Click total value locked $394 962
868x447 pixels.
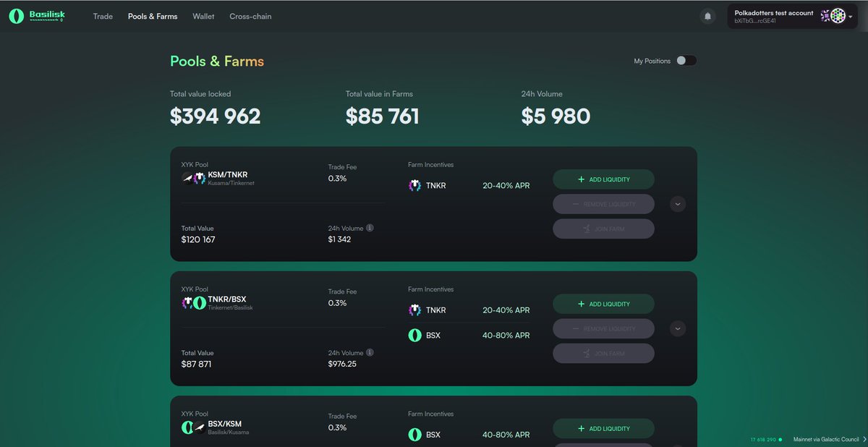click(x=215, y=116)
